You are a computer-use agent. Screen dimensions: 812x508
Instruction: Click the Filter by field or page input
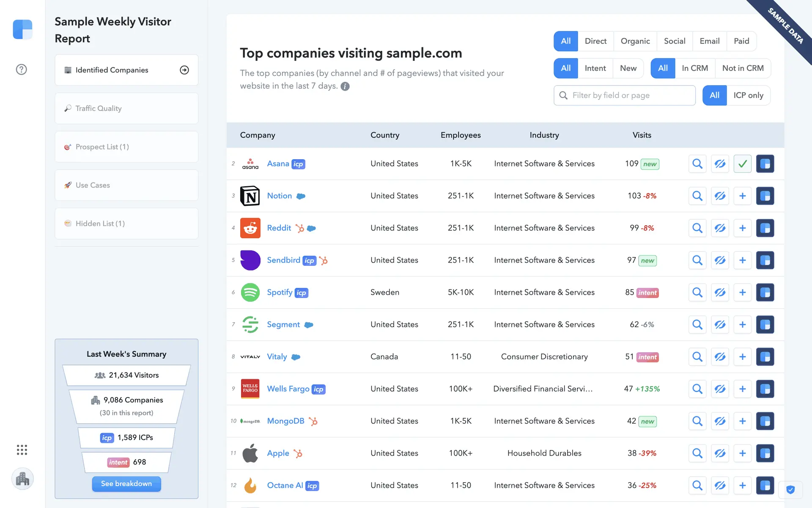(x=630, y=95)
